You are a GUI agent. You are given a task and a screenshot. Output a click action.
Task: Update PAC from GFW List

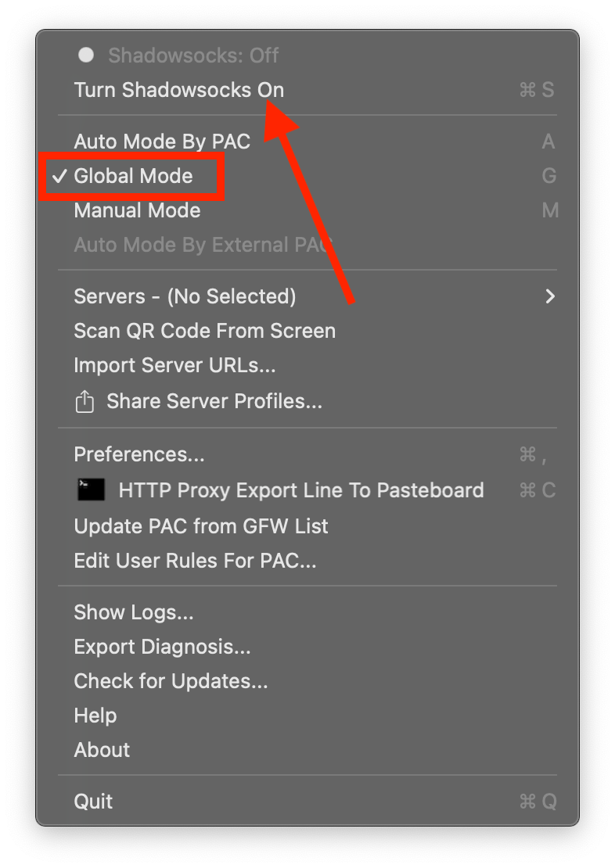coord(201,526)
